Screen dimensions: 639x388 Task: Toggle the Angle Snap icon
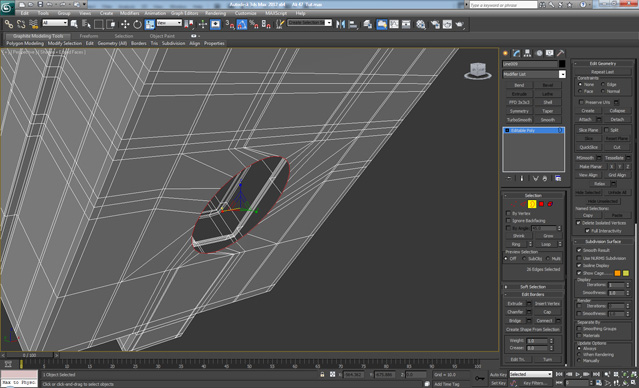[242, 24]
